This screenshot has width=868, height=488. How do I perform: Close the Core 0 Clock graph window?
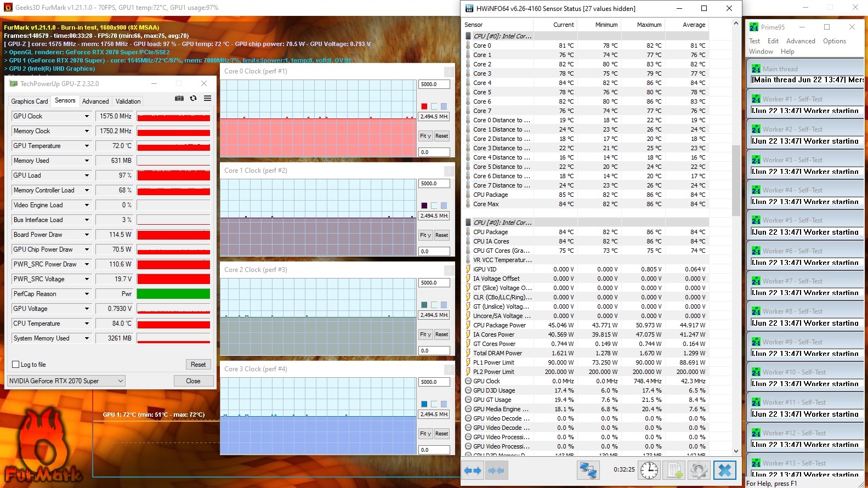(449, 71)
